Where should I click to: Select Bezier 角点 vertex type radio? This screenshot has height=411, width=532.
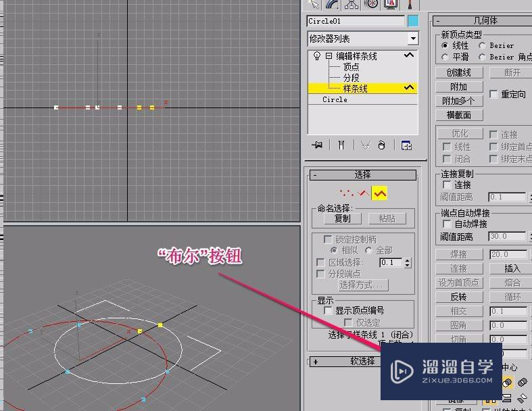tap(482, 57)
